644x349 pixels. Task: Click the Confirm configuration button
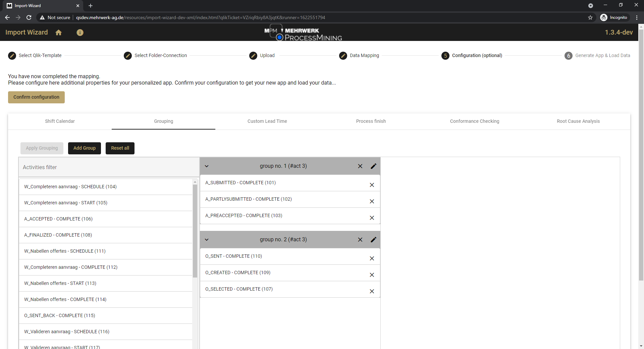click(x=36, y=97)
